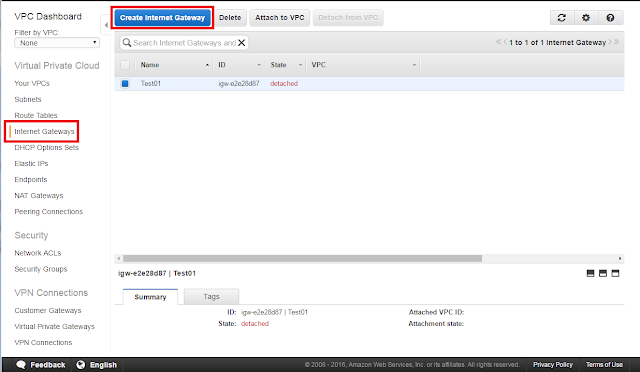Image resolution: width=640 pixels, height=372 pixels.
Task: Nudge the list right with scrollbar arrow
Action: 620,258
